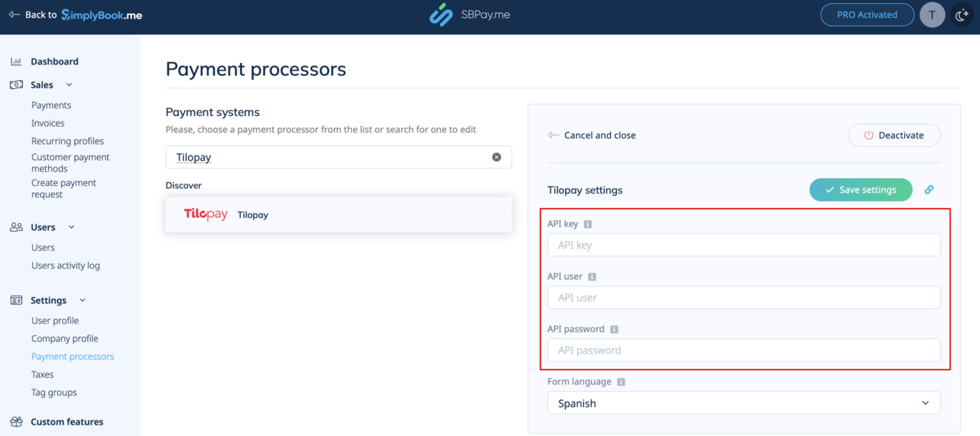Open Dashboard from the sidebar
The width and height of the screenshot is (980, 436).
coord(54,61)
